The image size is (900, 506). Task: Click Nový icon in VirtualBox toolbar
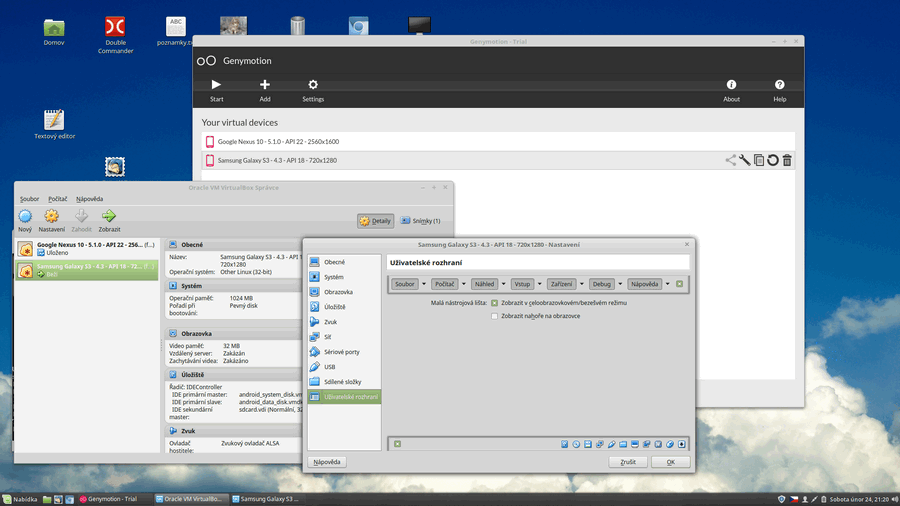25,216
